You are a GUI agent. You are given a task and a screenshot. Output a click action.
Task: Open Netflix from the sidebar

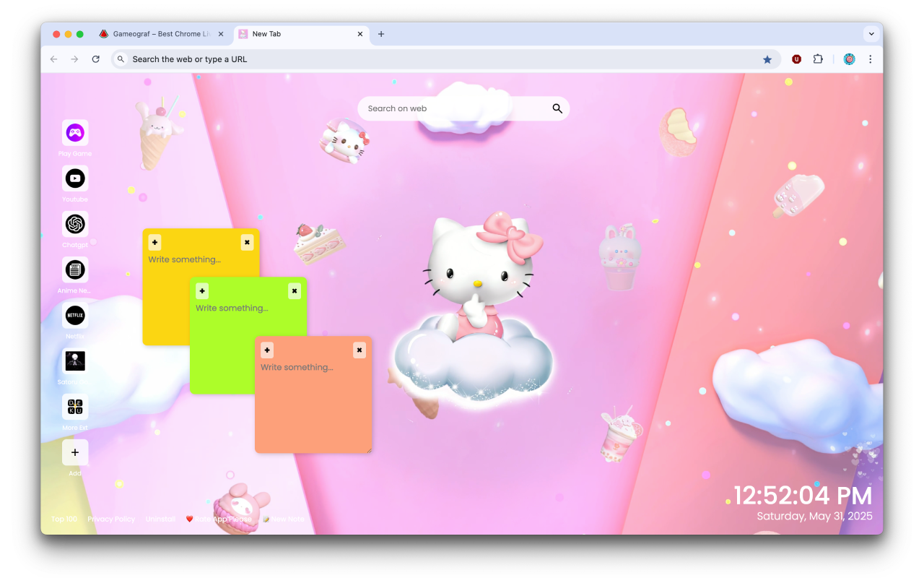pos(75,315)
